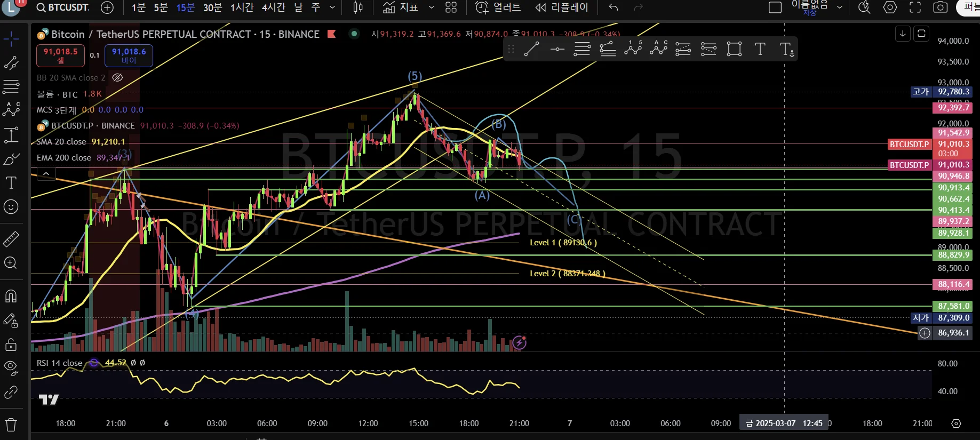Open chart settings hexagon icon
This screenshot has height=440, width=980.
click(x=890, y=7)
